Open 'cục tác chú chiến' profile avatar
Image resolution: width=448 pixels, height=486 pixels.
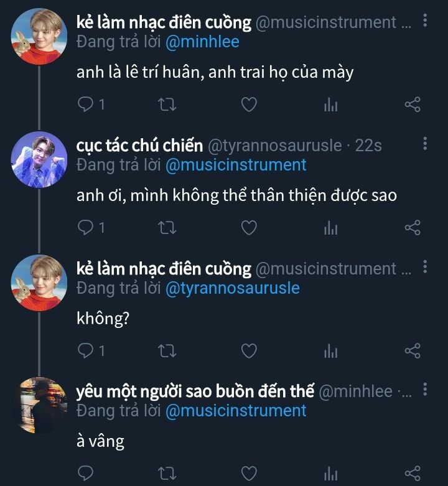click(40, 160)
